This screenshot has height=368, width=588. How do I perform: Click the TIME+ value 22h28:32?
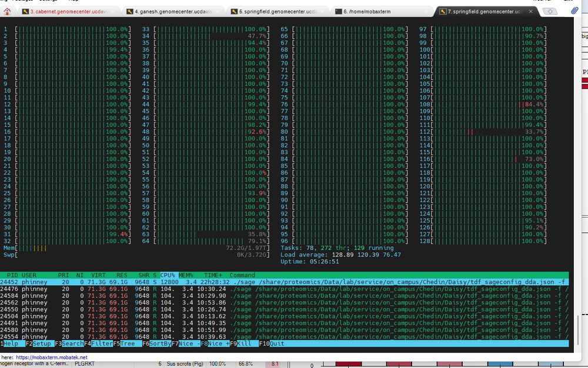213,282
